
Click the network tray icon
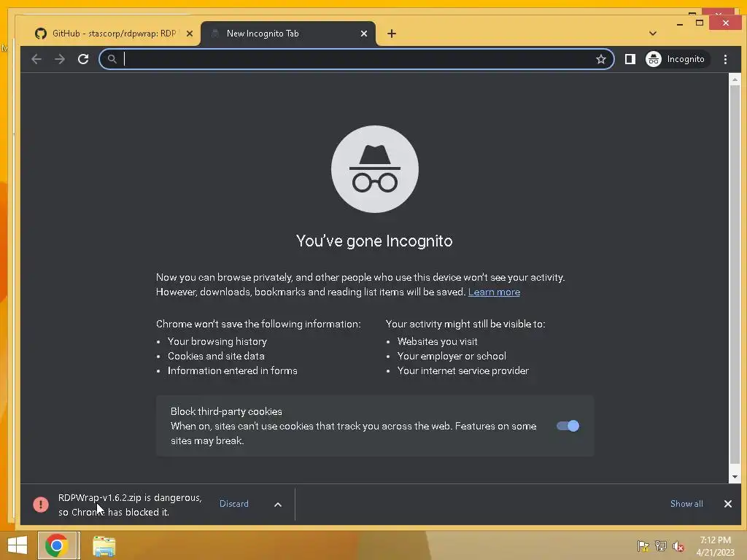(x=661, y=546)
